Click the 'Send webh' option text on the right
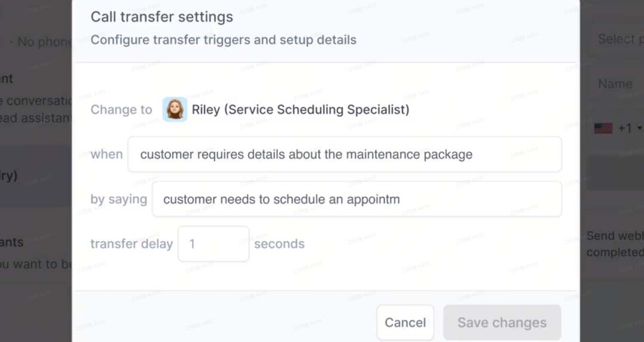Image resolution: width=644 pixels, height=342 pixels. (615, 236)
